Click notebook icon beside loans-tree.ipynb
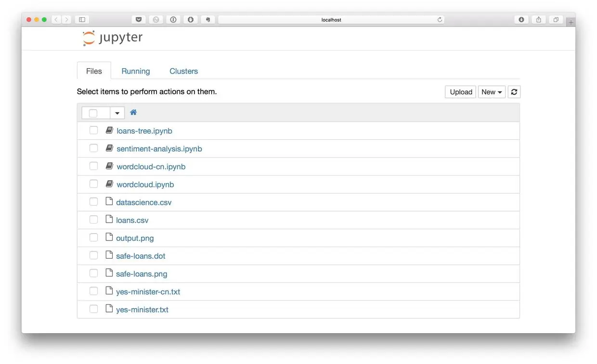Screen dimensions: 597x364 (x=109, y=130)
